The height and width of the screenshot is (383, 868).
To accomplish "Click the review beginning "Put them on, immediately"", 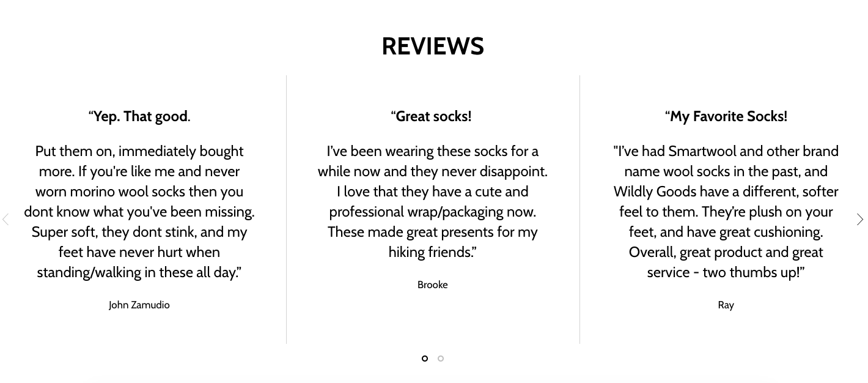I will 139,212.
